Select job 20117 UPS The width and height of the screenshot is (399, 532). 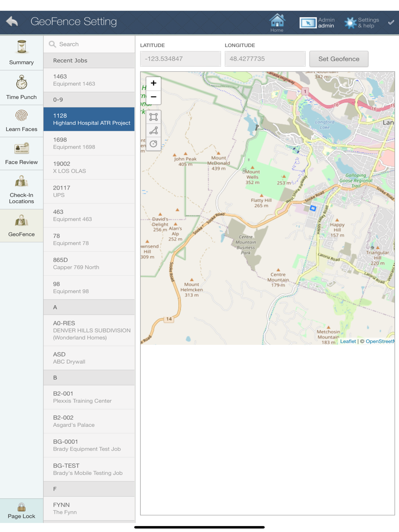[x=89, y=191]
